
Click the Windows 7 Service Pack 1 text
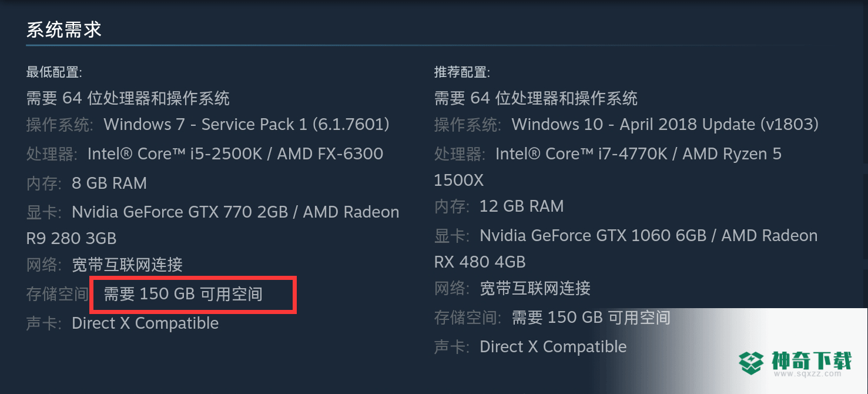coord(247,125)
